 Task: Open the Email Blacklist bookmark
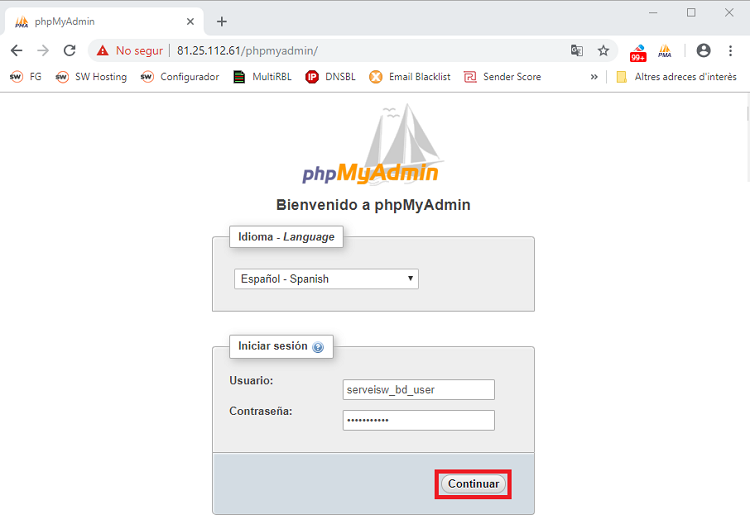(410, 76)
